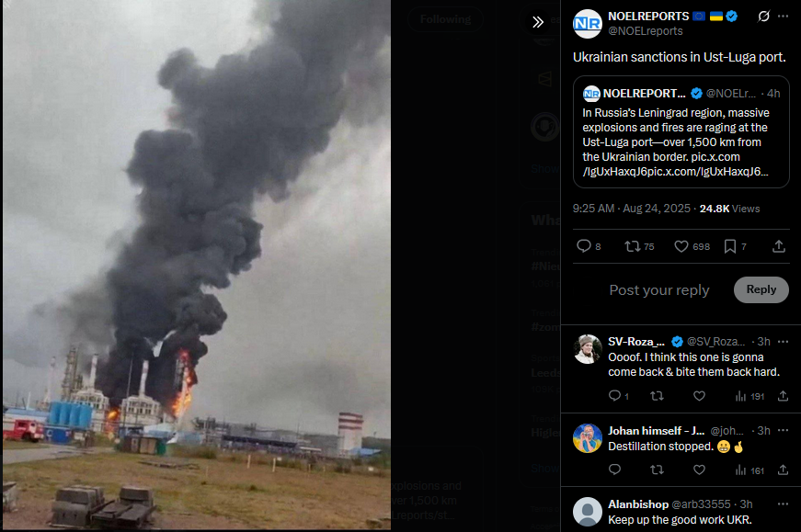Viewport: 801px width, 532px height.
Task: Click the reply bubble icon with 8 replies
Action: pos(589,246)
